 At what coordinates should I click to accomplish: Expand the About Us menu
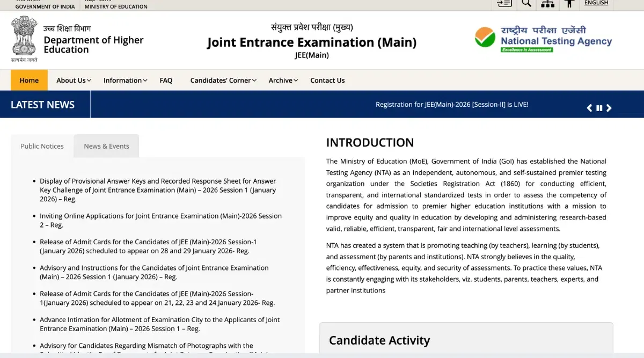[x=73, y=80]
